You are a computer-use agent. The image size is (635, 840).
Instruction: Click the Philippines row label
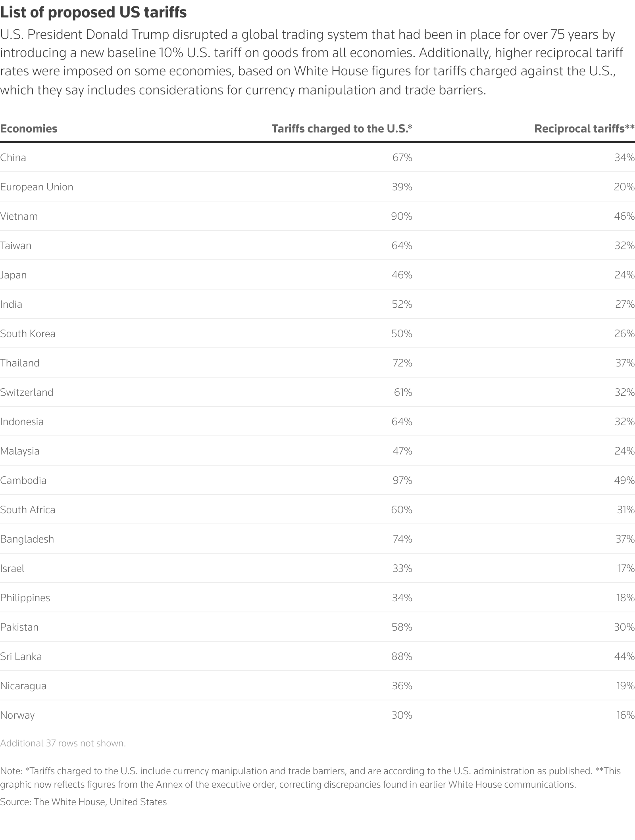(25, 598)
